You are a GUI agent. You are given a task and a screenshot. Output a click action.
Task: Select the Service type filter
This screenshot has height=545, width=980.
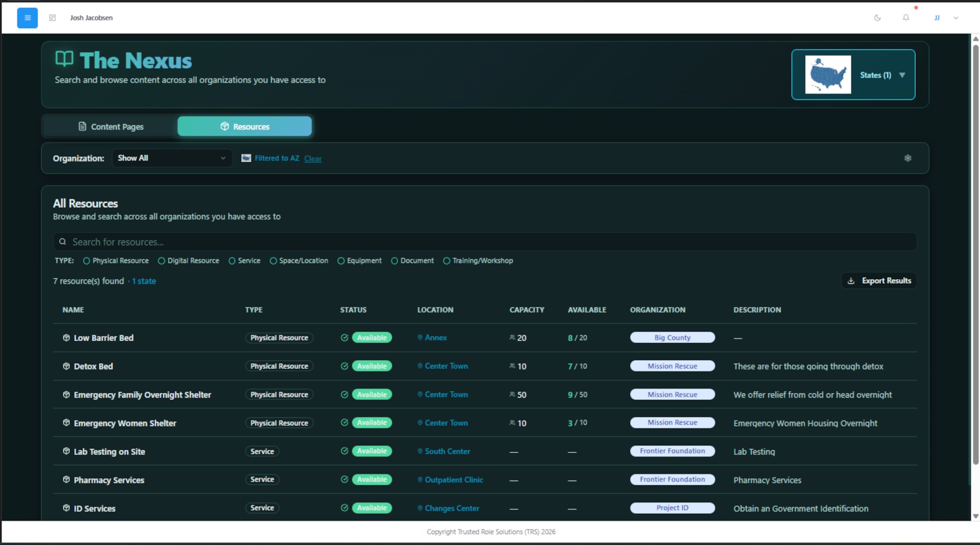coord(232,260)
